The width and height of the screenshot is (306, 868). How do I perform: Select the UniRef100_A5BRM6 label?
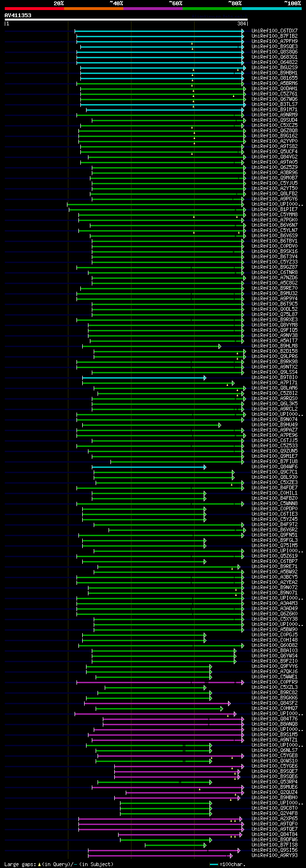(274, 84)
